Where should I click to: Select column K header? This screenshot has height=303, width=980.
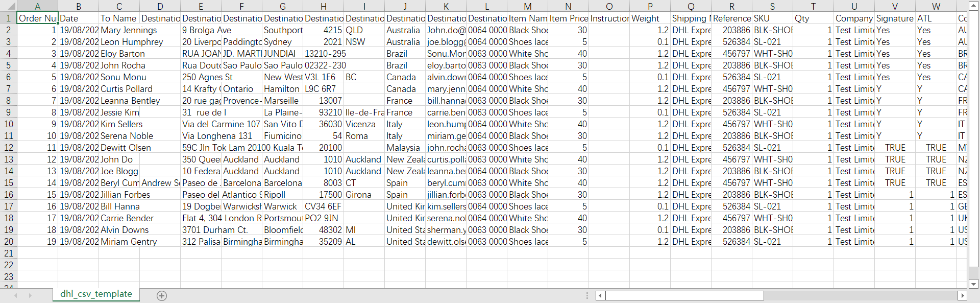pyautogui.click(x=446, y=6)
